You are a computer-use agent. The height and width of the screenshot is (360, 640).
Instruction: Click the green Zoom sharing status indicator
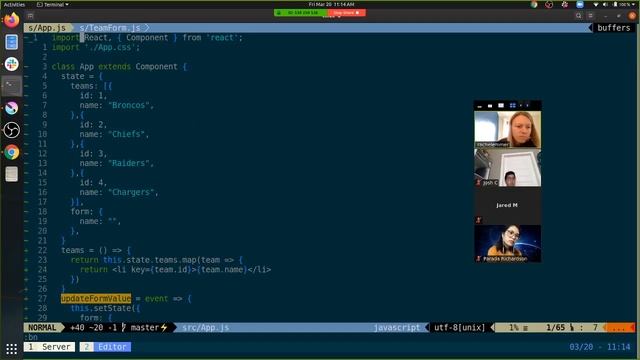click(x=301, y=13)
